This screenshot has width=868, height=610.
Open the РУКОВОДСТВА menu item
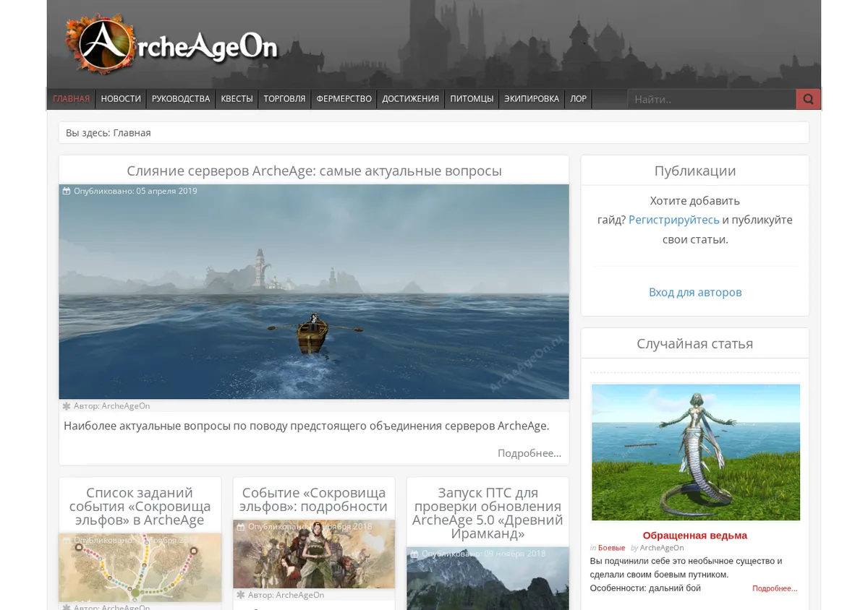point(181,99)
